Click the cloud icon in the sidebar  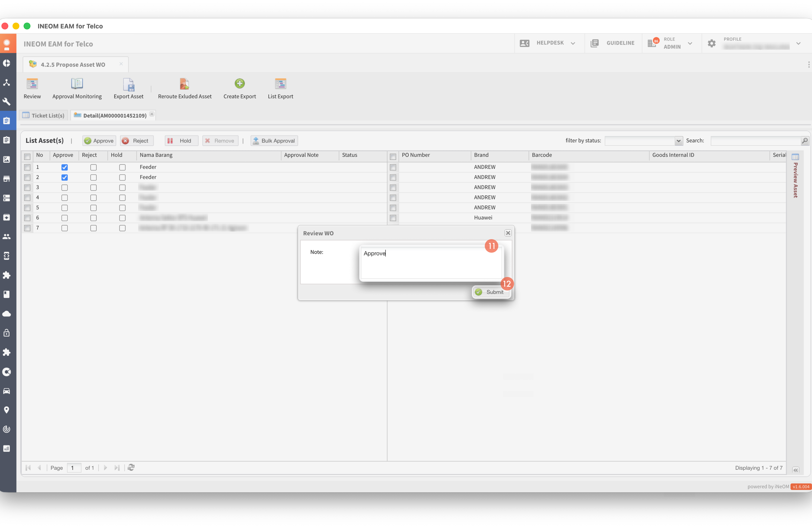pyautogui.click(x=7, y=313)
